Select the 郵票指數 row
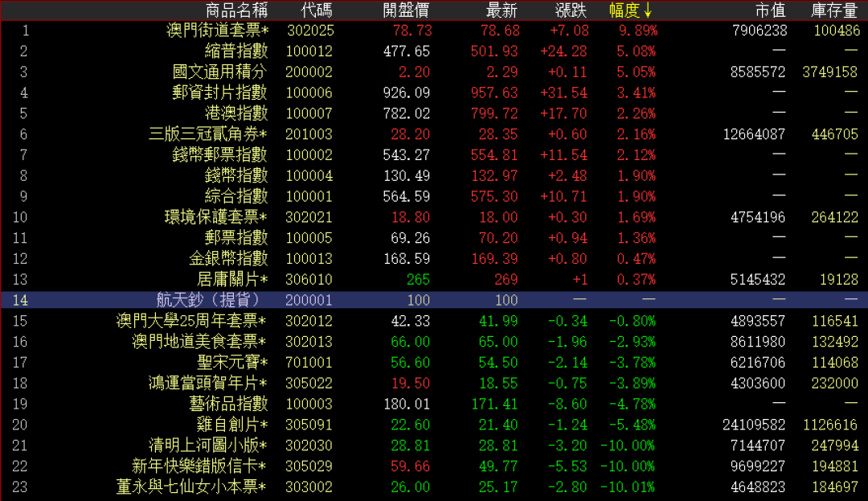This screenshot has width=868, height=501. point(434,238)
